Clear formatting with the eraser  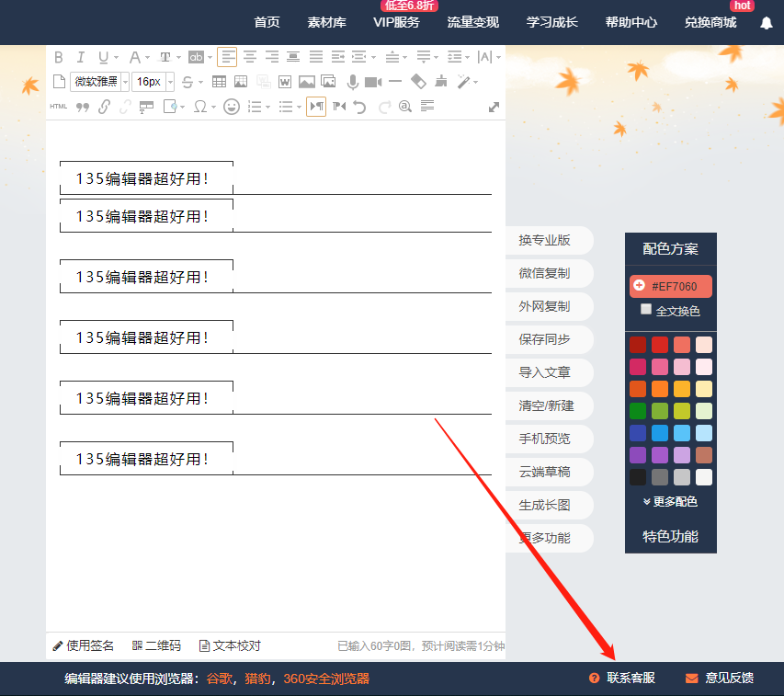[x=418, y=82]
